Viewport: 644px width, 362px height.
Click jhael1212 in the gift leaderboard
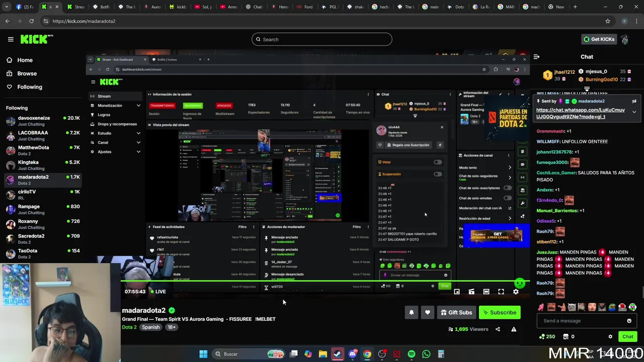point(564,72)
